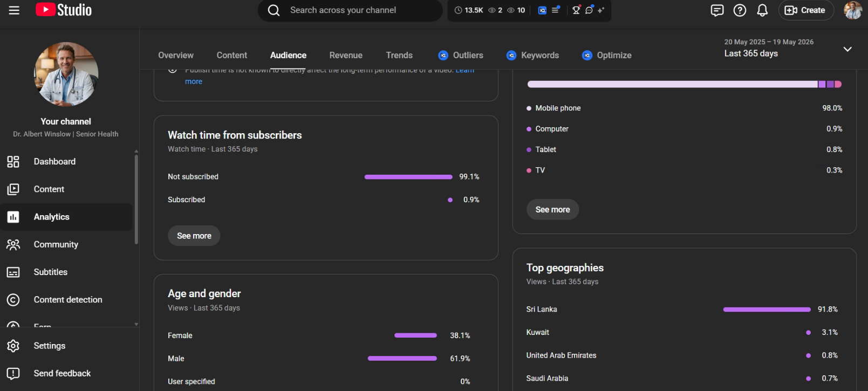Click the sidebar scrollbar
The width and height of the screenshot is (868, 391).
click(x=136, y=199)
